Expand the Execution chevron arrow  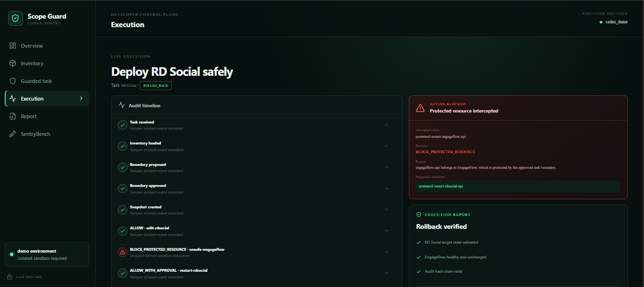pyautogui.click(x=81, y=99)
